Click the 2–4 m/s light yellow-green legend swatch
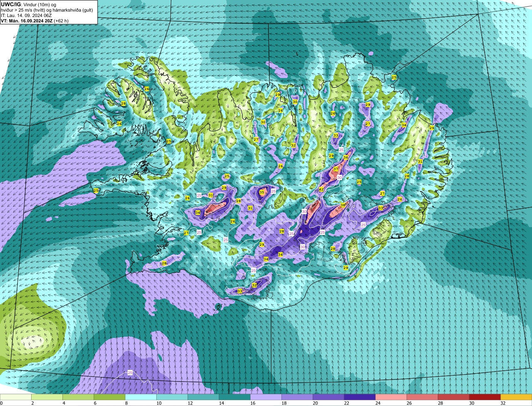 pyautogui.click(x=47, y=397)
